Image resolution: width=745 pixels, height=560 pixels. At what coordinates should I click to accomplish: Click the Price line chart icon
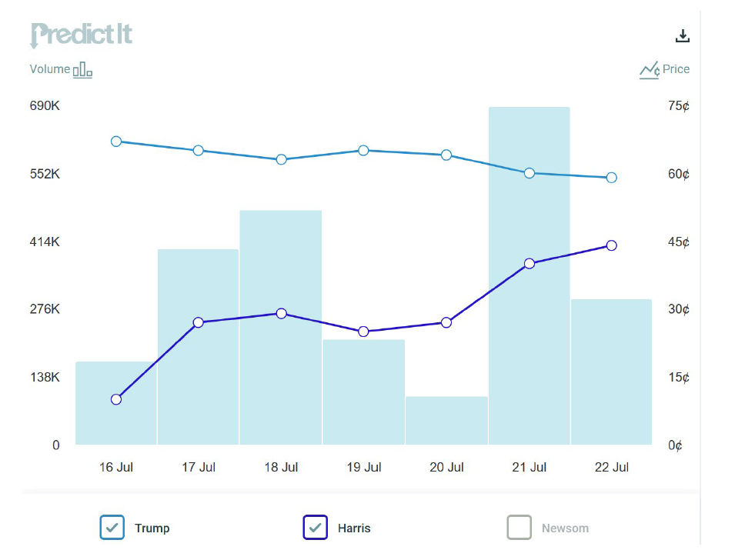tap(649, 70)
